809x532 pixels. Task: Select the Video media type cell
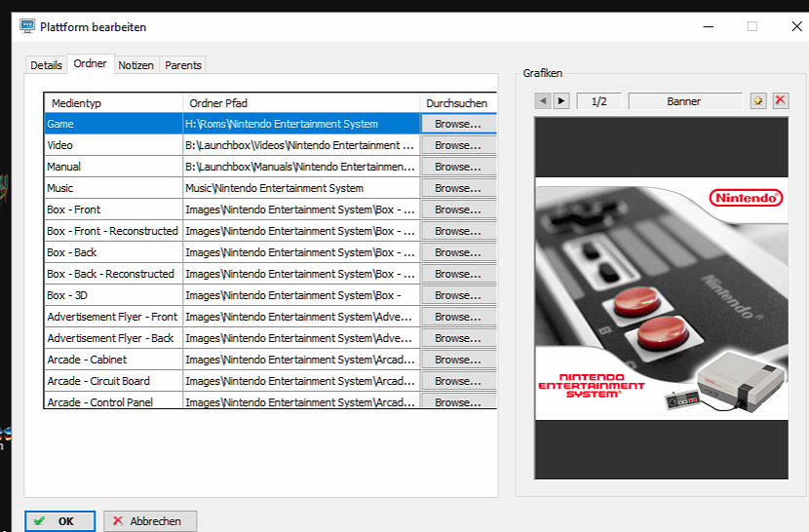coord(113,145)
